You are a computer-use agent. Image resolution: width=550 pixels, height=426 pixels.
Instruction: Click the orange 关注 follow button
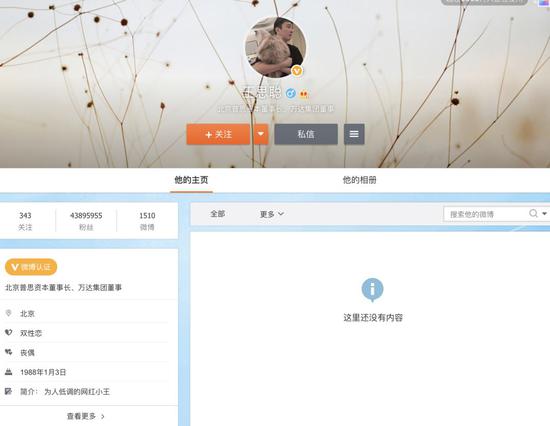coord(218,134)
